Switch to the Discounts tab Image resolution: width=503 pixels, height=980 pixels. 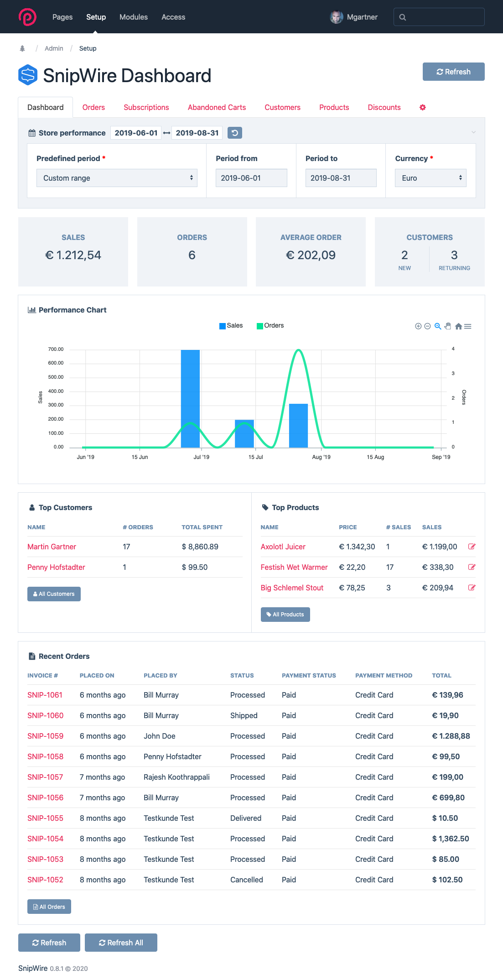(384, 107)
